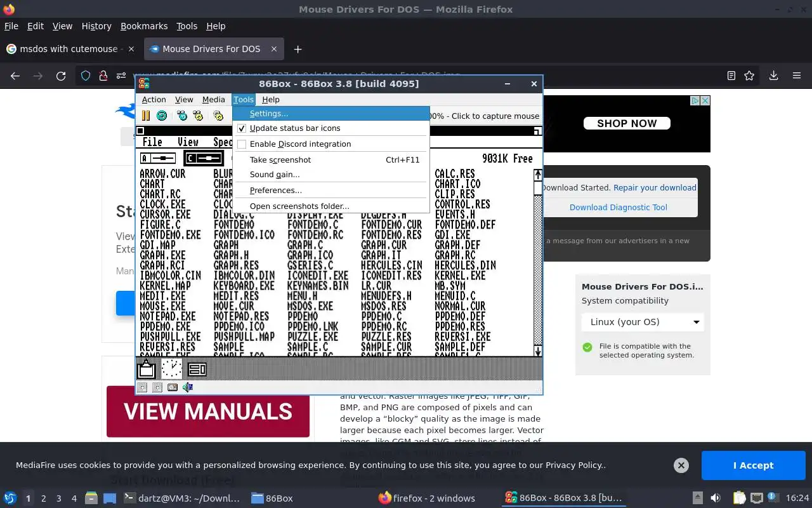Go back in Firefox
Viewport: 812px width, 508px height.
tap(15, 76)
